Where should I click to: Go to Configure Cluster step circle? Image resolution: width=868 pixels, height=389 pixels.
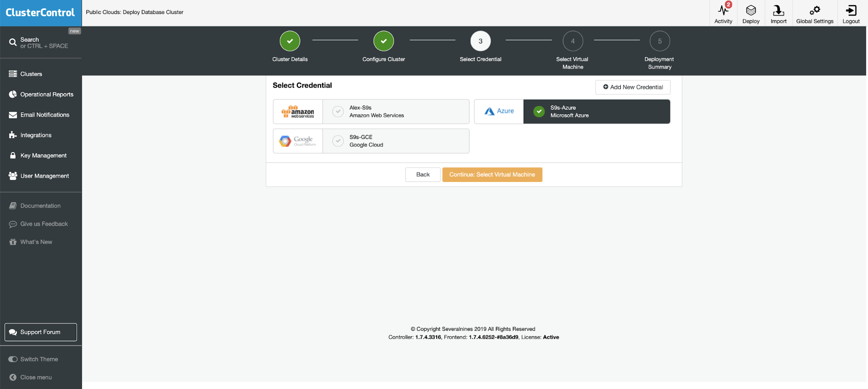coord(384,41)
